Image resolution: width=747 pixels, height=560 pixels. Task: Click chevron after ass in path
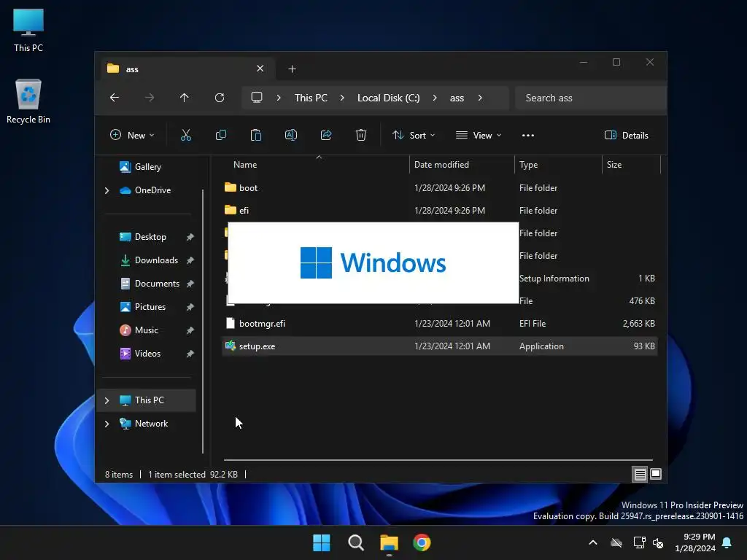coord(480,98)
